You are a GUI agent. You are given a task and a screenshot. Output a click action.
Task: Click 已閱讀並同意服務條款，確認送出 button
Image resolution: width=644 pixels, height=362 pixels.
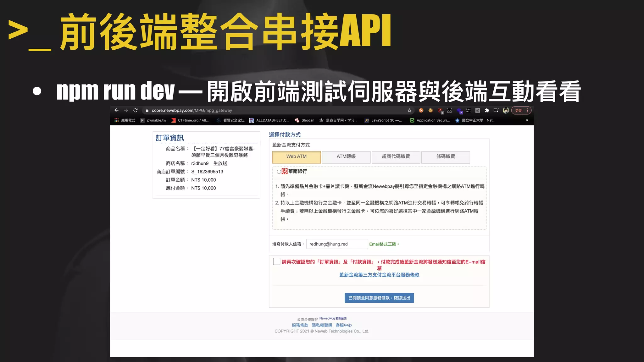coord(379,298)
